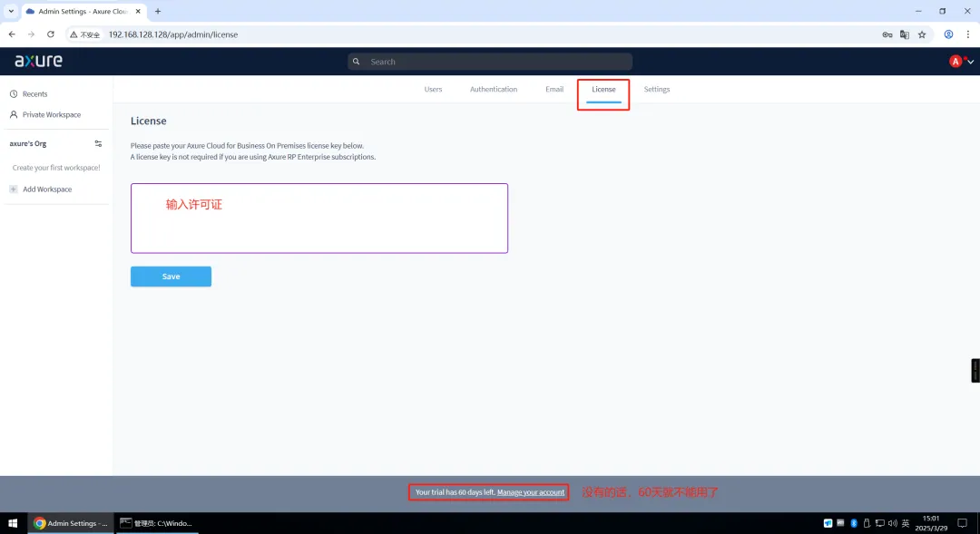Image resolution: width=980 pixels, height=534 pixels.
Task: Select the Admin Settings browser tab
Action: tap(84, 11)
